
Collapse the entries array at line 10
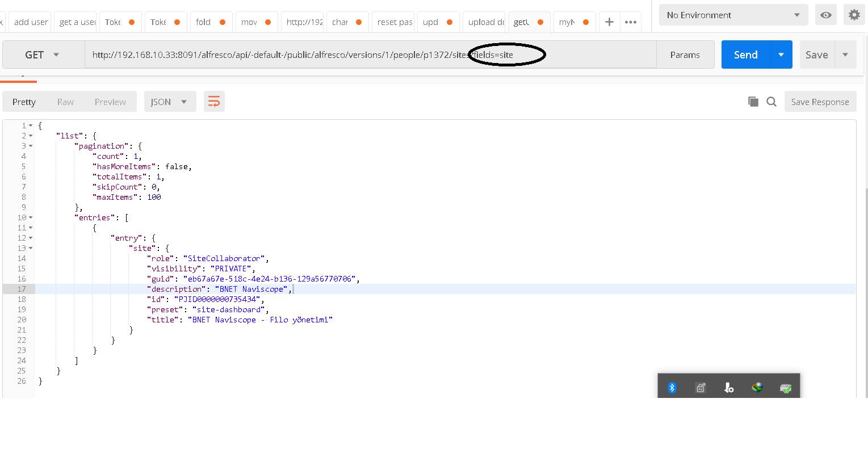[31, 217]
